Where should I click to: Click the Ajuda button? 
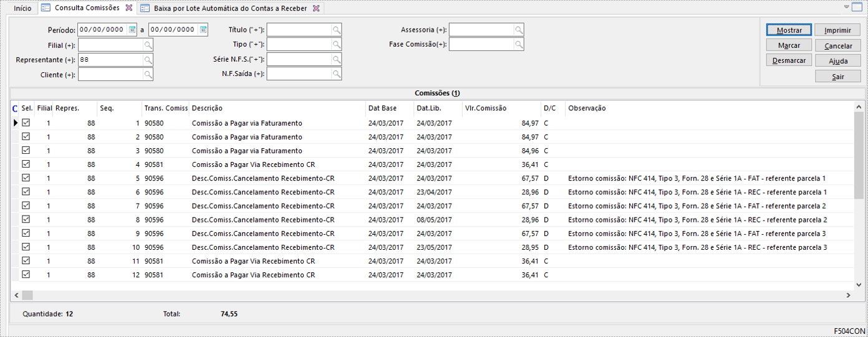coord(837,61)
